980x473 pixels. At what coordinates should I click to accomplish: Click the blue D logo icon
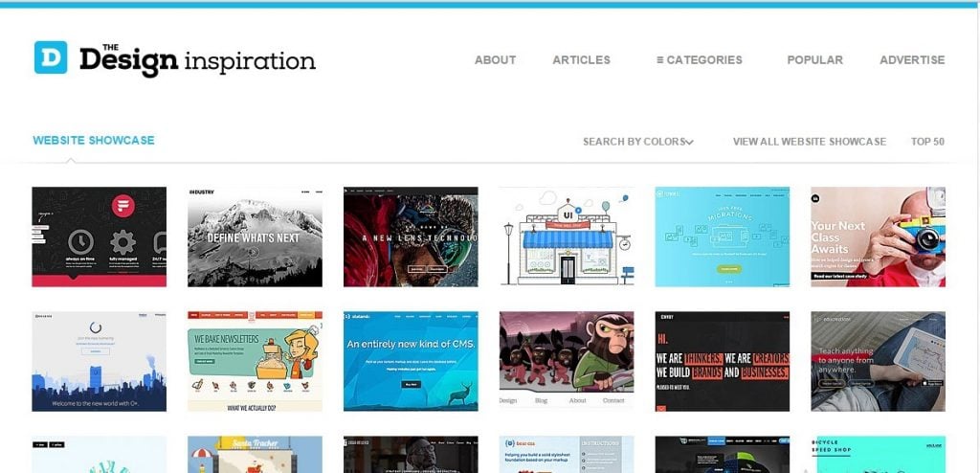click(51, 57)
